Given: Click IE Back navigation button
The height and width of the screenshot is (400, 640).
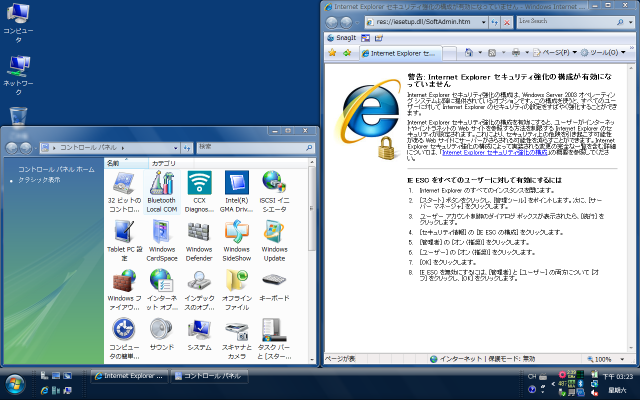Looking at the screenshot, I should click(x=332, y=22).
